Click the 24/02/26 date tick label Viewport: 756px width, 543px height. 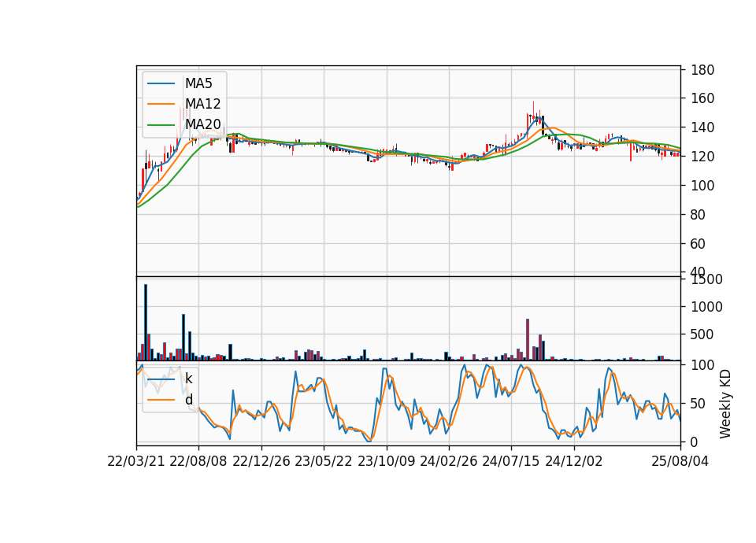449,461
